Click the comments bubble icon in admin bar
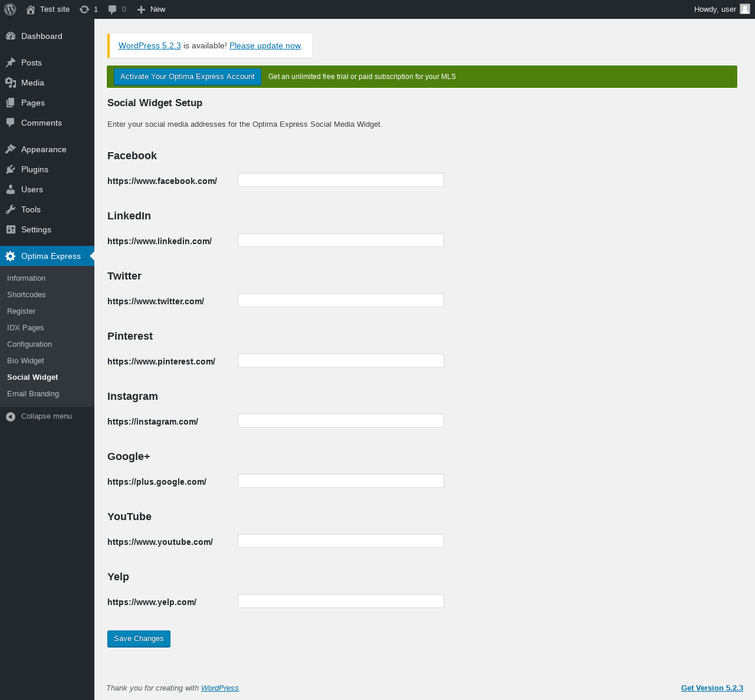 (x=113, y=9)
